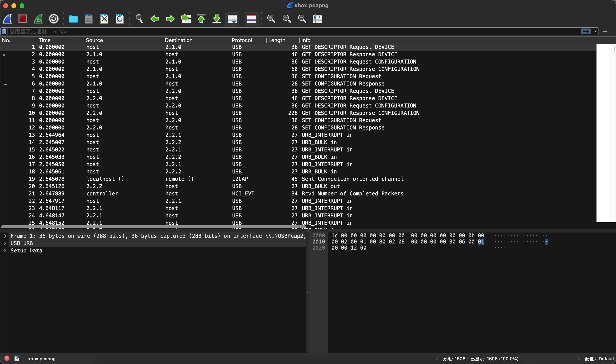Stop the capture with the red square icon
The image size is (616, 364).
tap(23, 19)
